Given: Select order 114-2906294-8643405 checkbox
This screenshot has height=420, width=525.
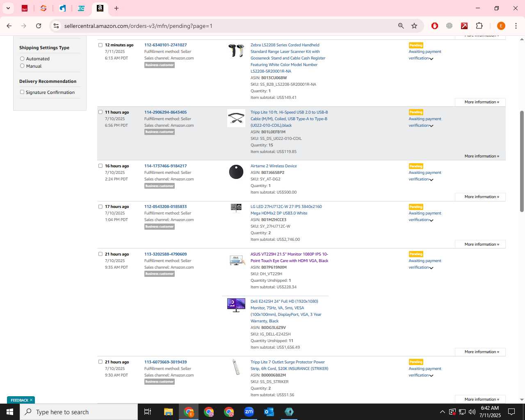Looking at the screenshot, I should pos(100,112).
